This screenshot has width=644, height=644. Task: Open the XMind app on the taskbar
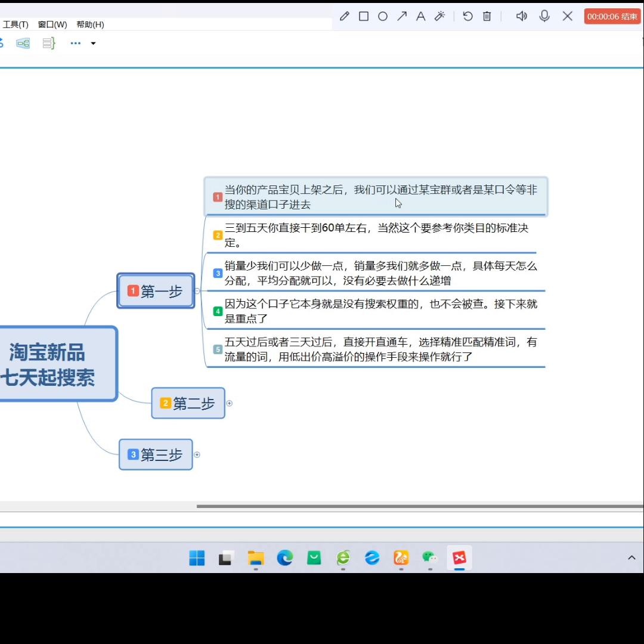(459, 558)
